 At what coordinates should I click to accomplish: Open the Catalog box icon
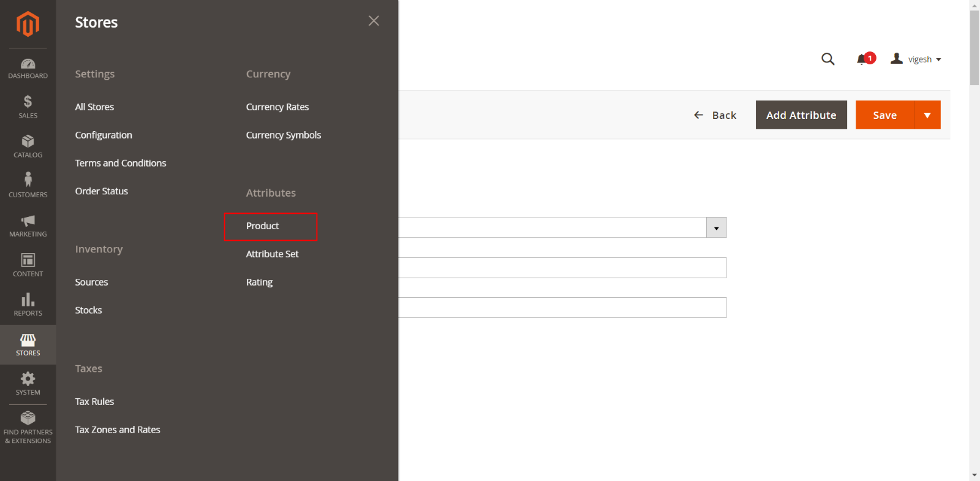[x=28, y=146]
